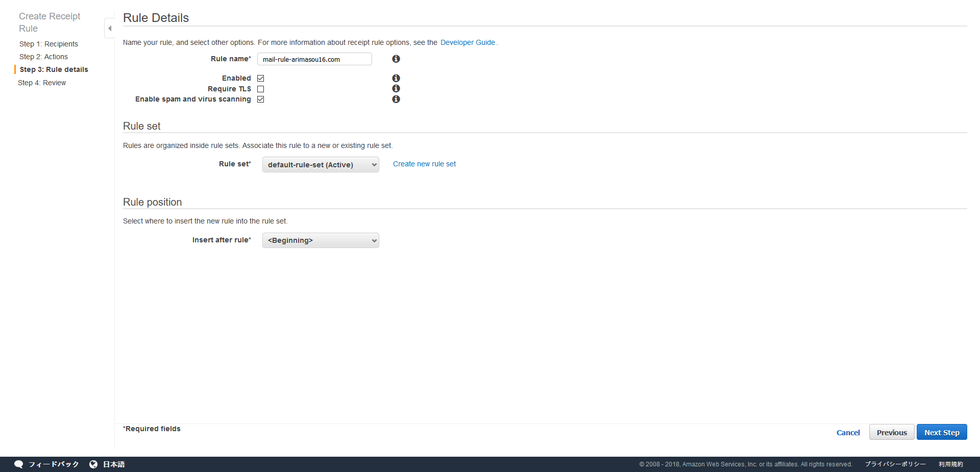980x472 pixels.
Task: Check the Require TLS checkbox
Action: tap(260, 89)
